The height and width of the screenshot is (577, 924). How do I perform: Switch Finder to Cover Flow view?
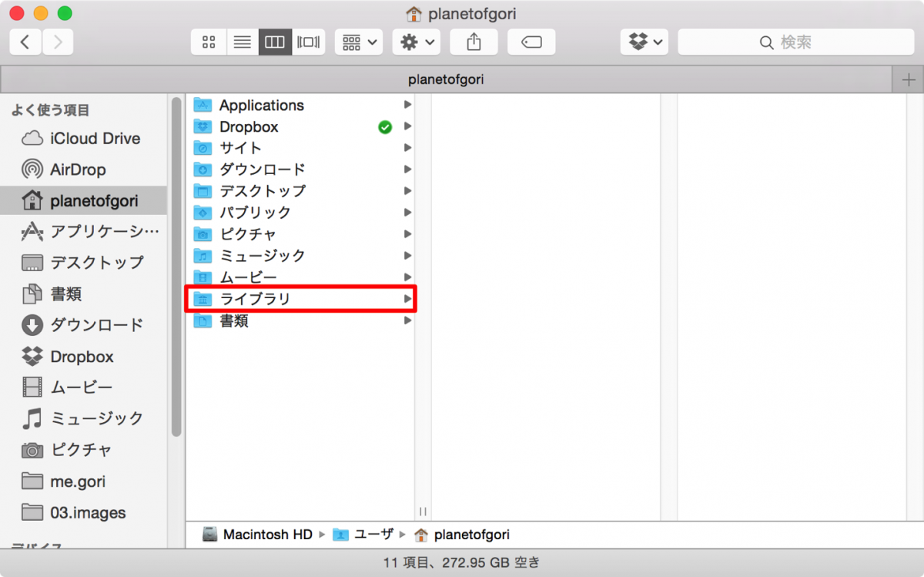coord(308,42)
